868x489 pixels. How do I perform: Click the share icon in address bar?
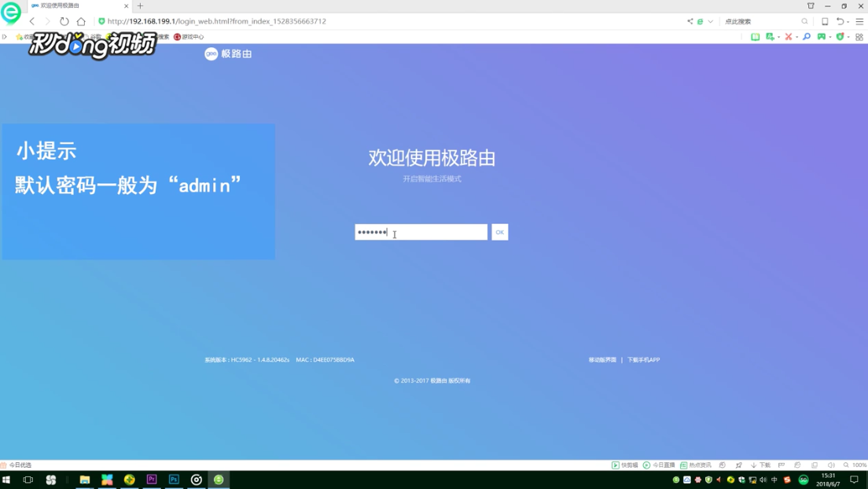click(690, 21)
